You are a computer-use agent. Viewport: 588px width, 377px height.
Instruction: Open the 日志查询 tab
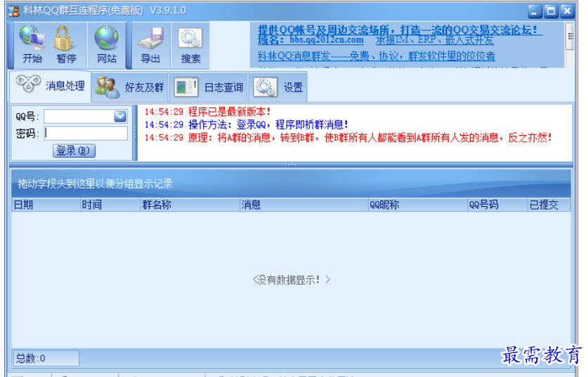(209, 87)
